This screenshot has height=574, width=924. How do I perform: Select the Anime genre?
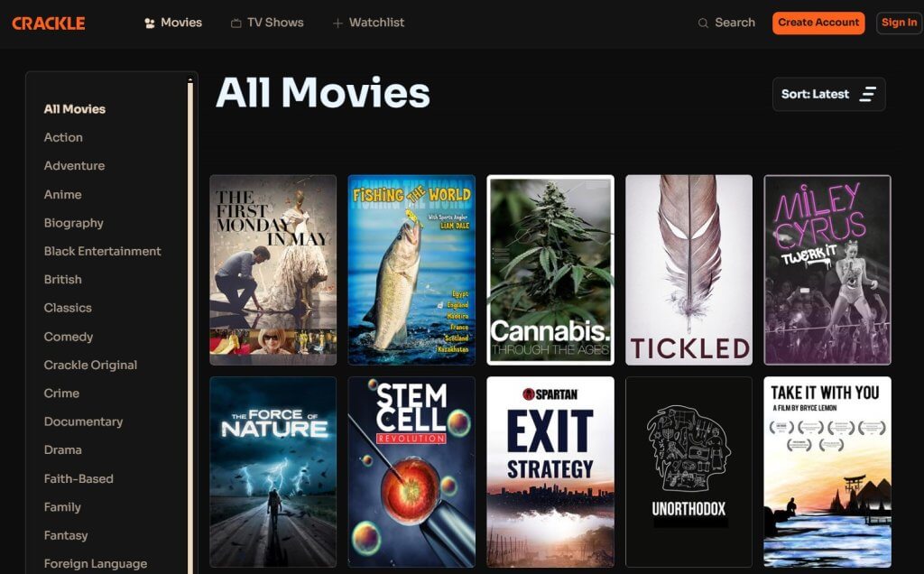[62, 194]
